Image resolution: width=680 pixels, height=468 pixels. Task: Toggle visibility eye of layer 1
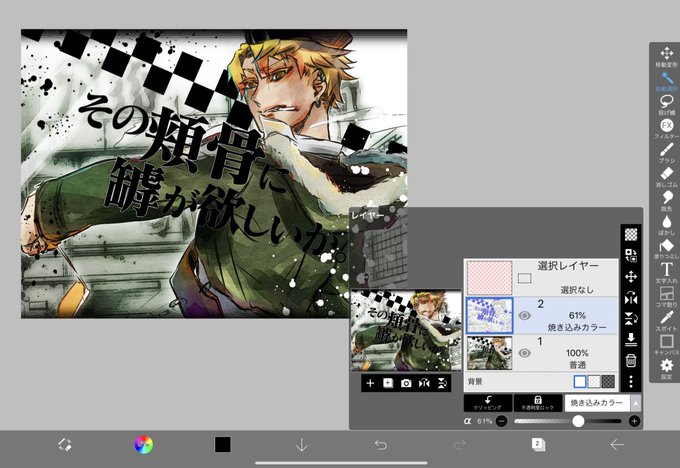(524, 353)
